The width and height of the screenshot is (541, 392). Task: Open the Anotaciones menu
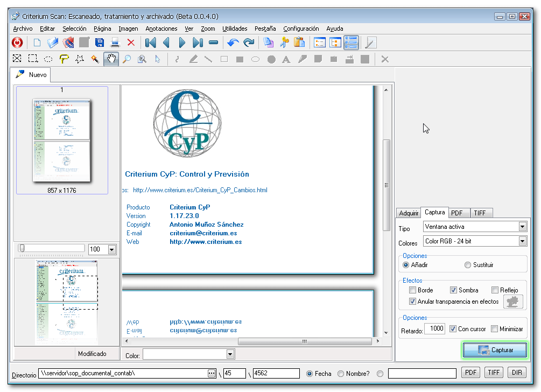(x=161, y=29)
